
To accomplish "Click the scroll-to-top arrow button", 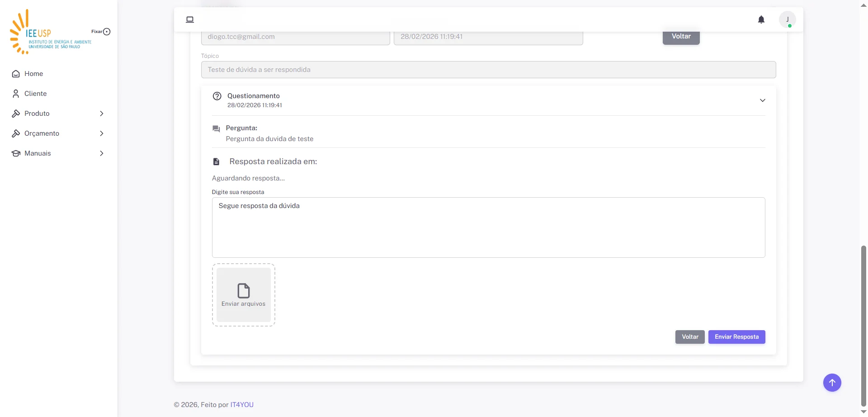I will click(832, 383).
